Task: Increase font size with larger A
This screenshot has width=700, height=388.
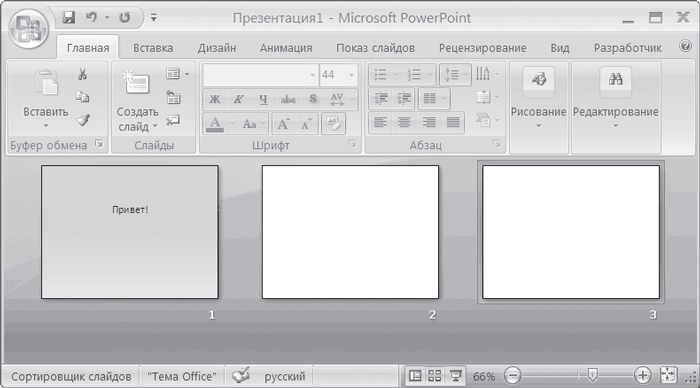Action: coord(283,124)
